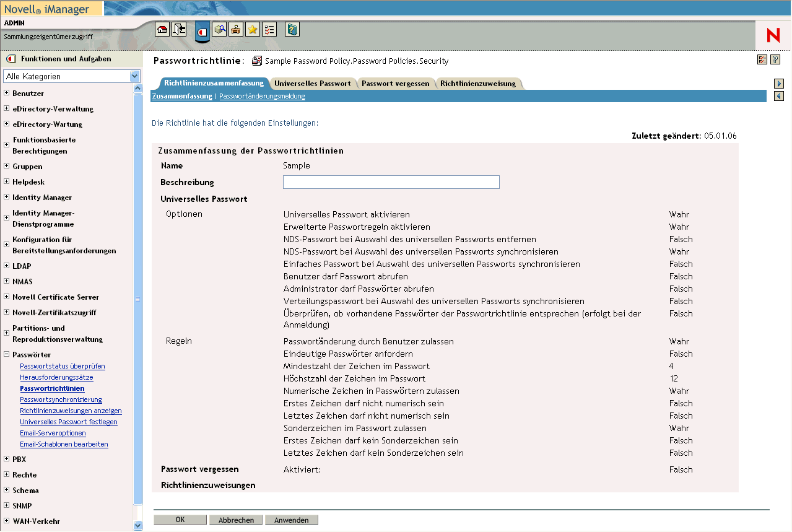Click the Beschreibung text field
792x532 pixels.
coord(391,182)
